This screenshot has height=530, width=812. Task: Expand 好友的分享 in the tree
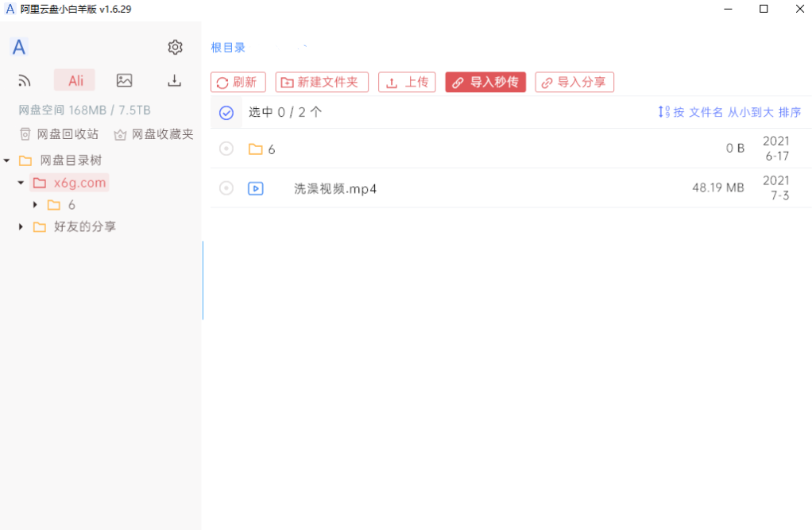pyautogui.click(x=20, y=226)
